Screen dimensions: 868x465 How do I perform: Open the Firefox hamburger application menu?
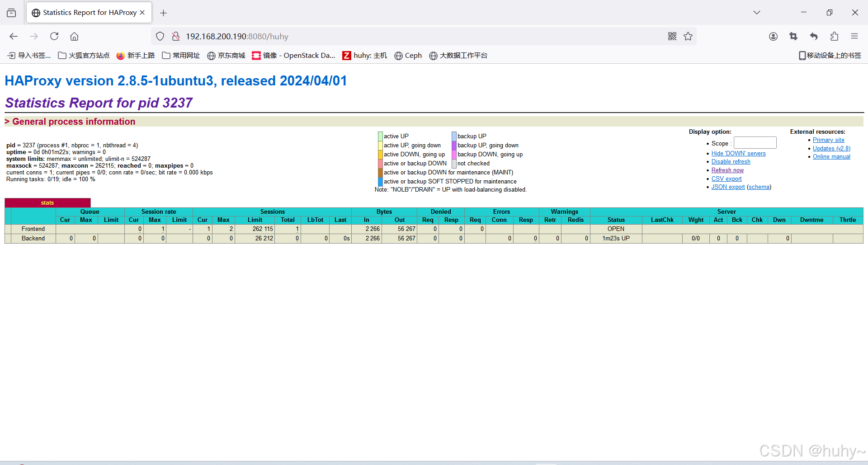(x=854, y=36)
